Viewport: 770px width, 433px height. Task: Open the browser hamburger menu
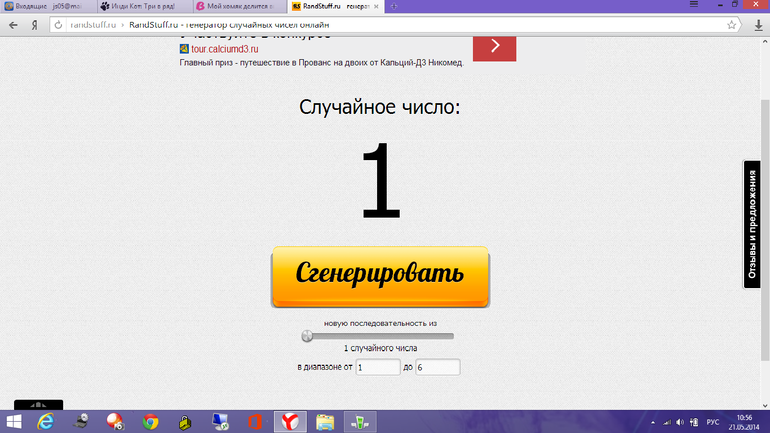[x=692, y=6]
